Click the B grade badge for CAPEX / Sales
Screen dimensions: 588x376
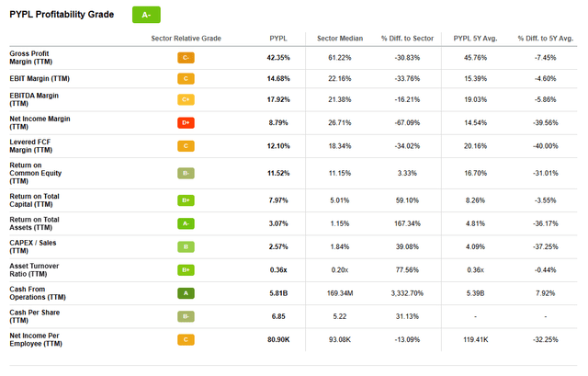[x=187, y=246]
